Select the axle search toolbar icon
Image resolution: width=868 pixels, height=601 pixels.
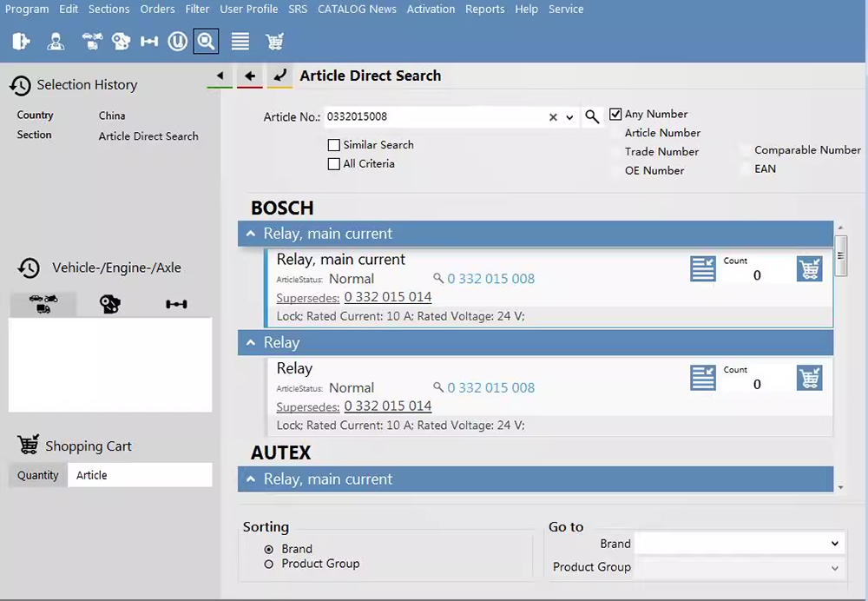pos(149,41)
